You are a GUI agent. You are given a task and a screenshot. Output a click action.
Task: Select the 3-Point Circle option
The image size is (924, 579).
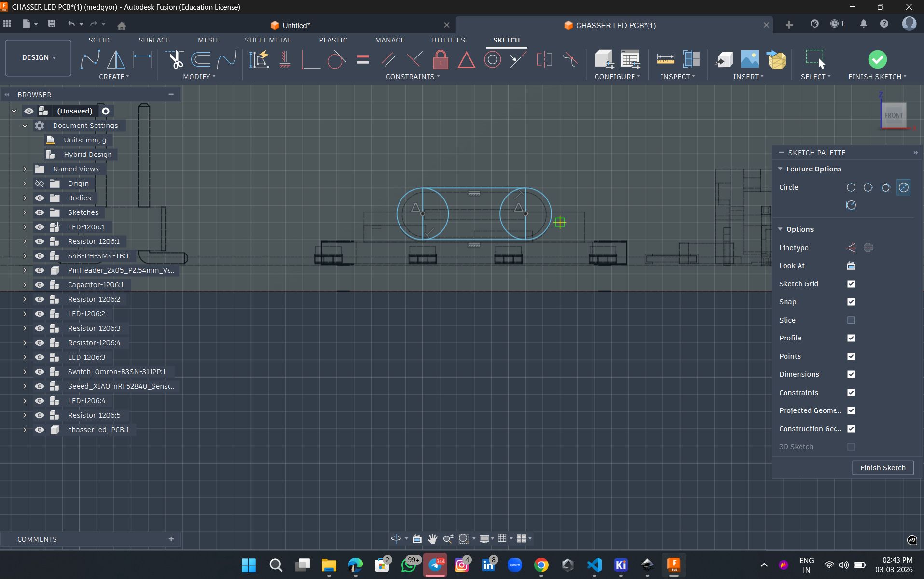pyautogui.click(x=868, y=187)
